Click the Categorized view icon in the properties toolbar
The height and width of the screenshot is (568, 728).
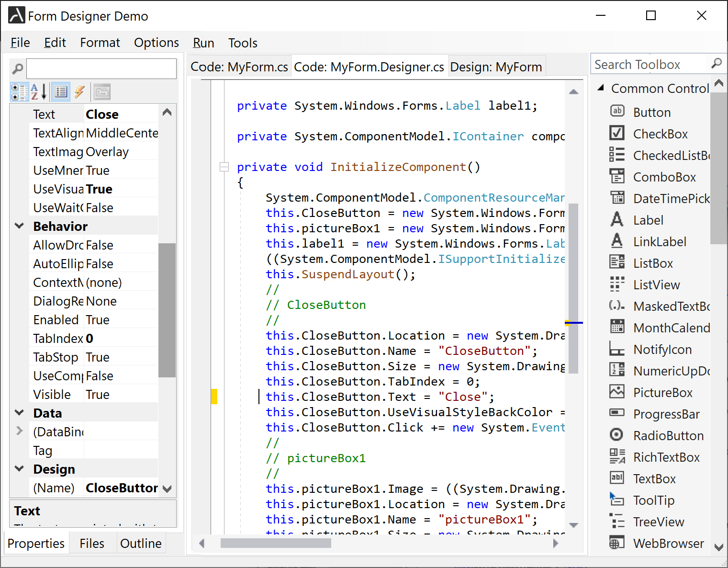[20, 91]
